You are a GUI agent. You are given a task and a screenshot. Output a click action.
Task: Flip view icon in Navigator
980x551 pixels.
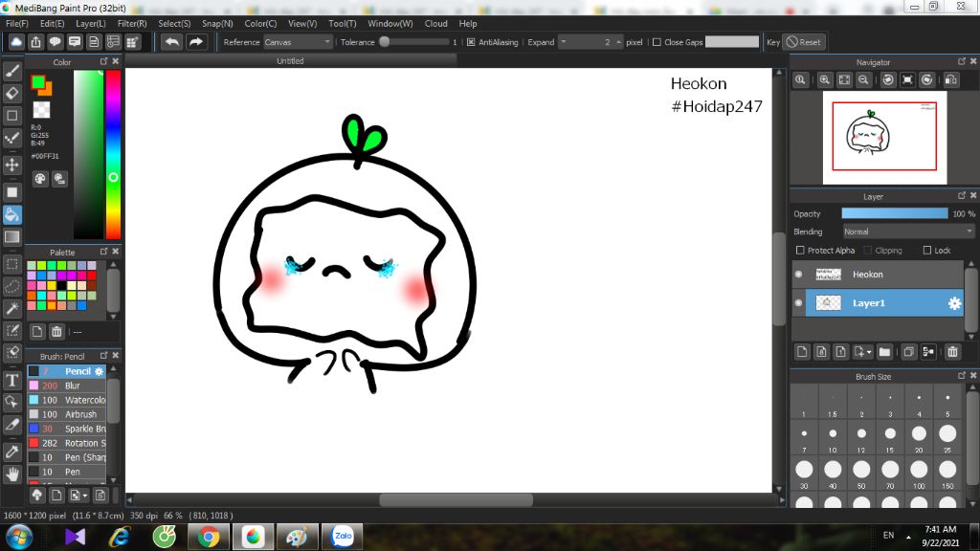[x=951, y=80]
